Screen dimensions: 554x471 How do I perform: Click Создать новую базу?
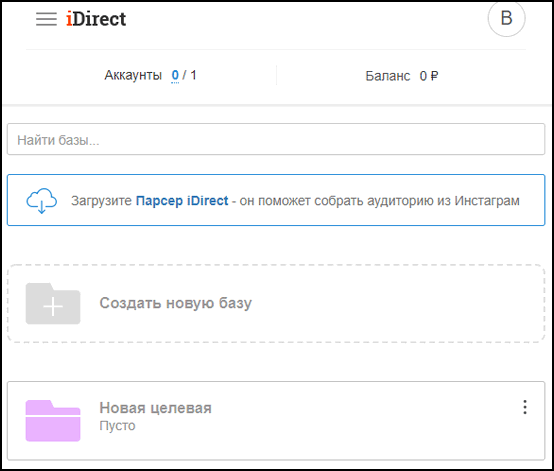point(176,303)
